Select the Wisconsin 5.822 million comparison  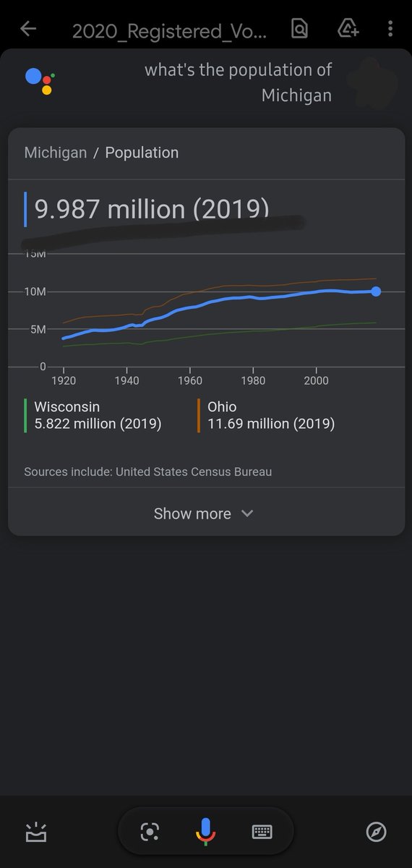pos(93,415)
